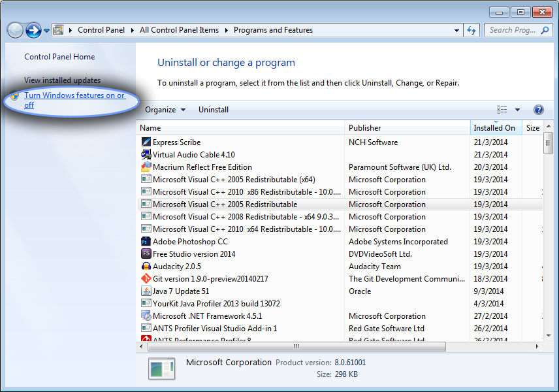The width and height of the screenshot is (559, 392).
Task: Sort by the Publisher column header
Action: click(407, 128)
